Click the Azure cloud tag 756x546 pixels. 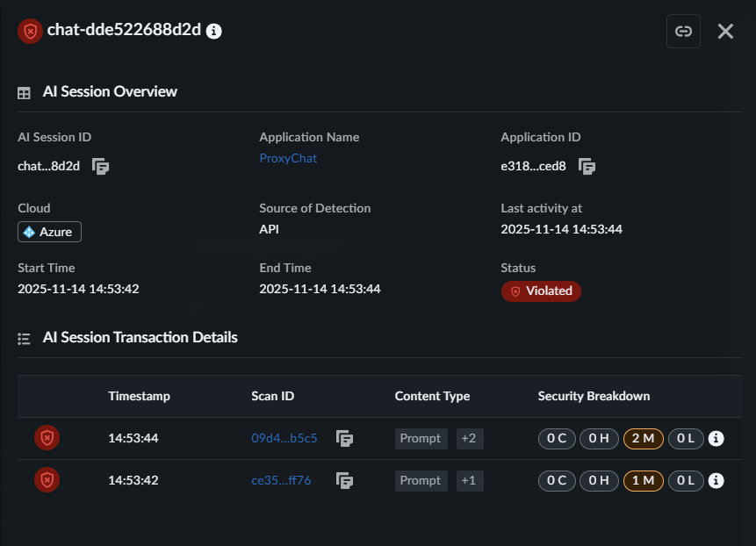[x=50, y=233]
